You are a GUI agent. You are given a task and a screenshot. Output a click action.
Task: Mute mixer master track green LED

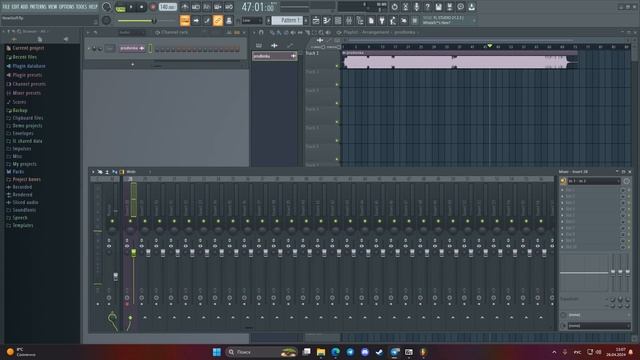pos(112,221)
